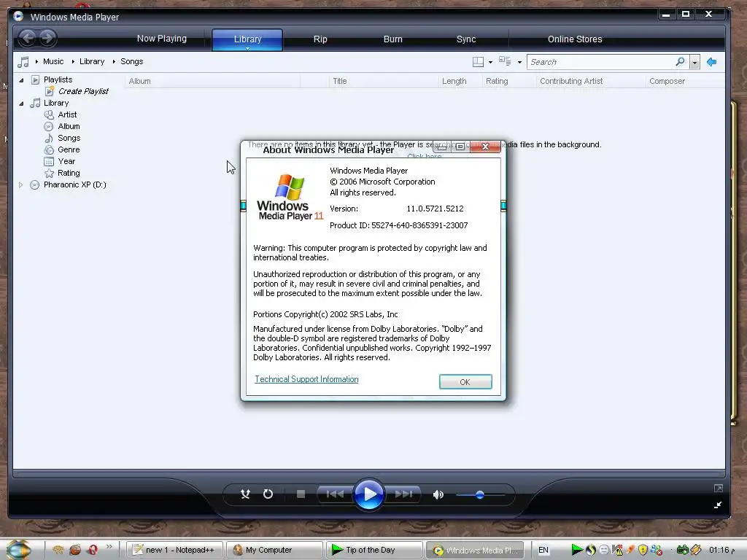The width and height of the screenshot is (747, 560).
Task: Select Artist in the library tree
Action: pos(66,114)
